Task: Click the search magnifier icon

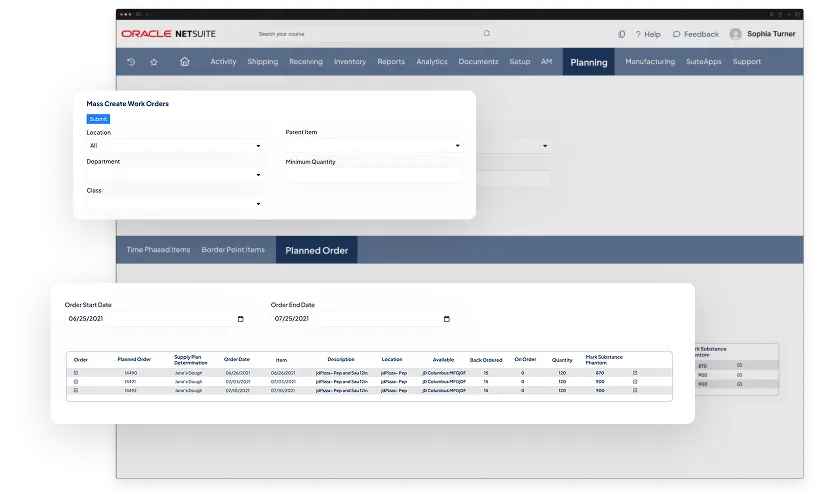Action: pyautogui.click(x=487, y=33)
